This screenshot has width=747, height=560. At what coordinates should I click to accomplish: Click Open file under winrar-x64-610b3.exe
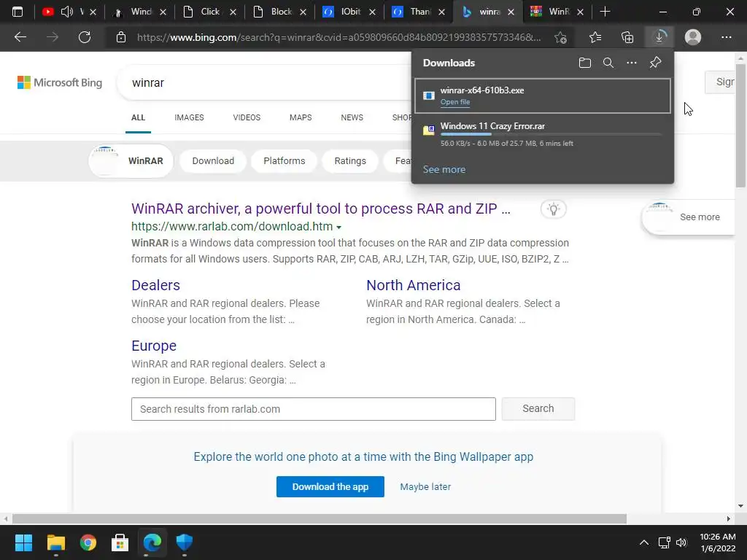455,102
